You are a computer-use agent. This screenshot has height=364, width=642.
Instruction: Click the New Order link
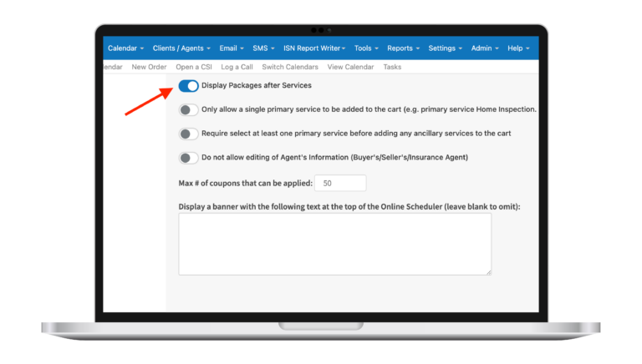click(x=149, y=67)
